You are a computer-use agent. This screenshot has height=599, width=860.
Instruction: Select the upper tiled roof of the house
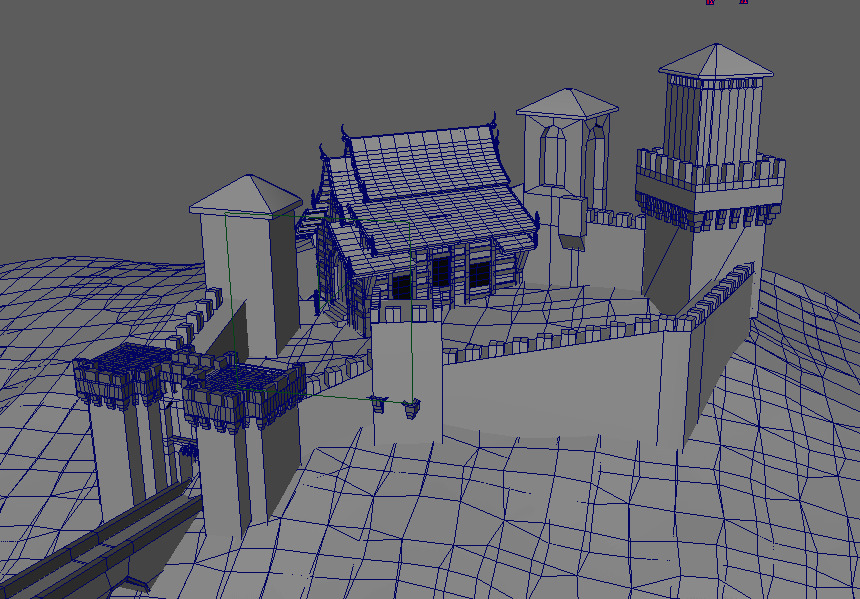[430, 163]
